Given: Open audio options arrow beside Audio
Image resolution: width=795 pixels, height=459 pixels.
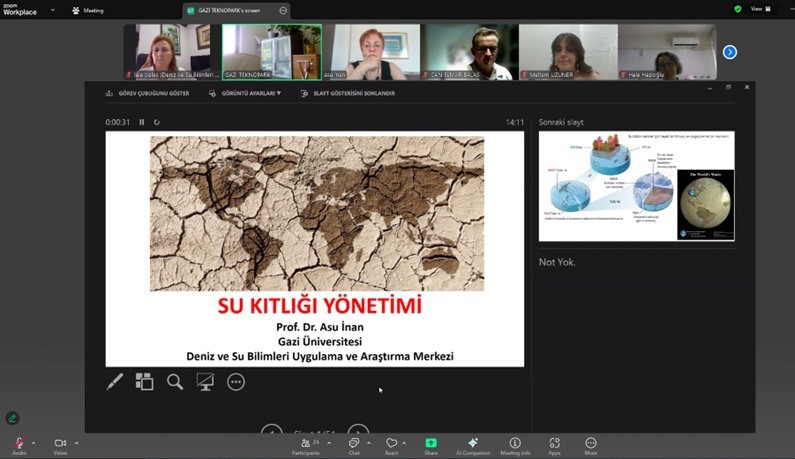Looking at the screenshot, I should pos(33,443).
